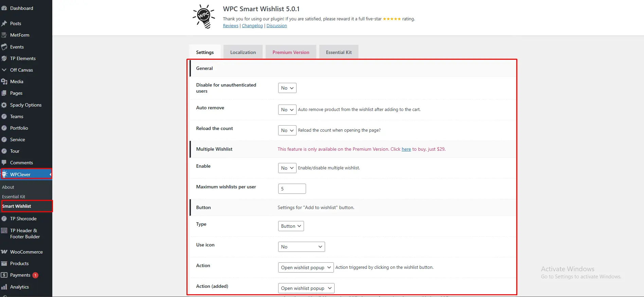
Task: Click 'Disable for unauthenticated users' label text
Action: click(226, 88)
